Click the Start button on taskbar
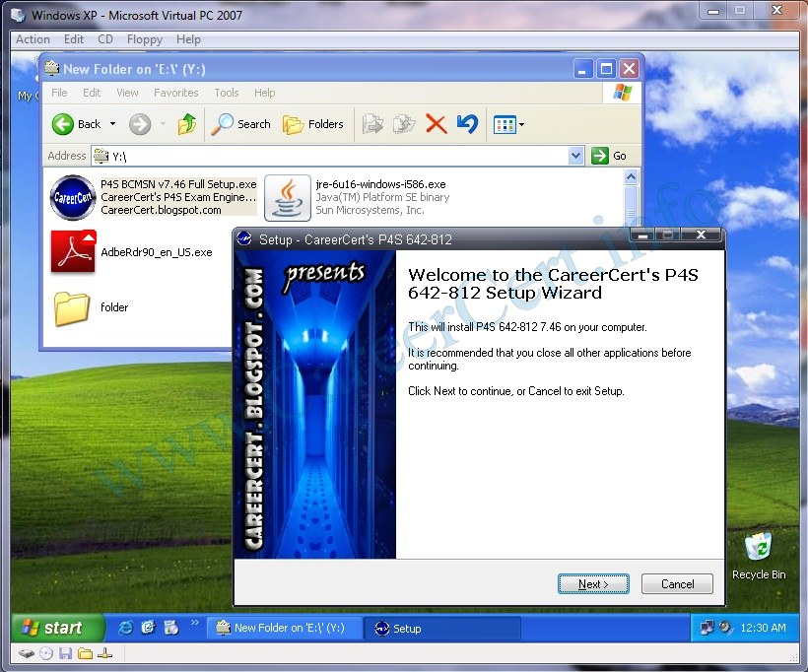This screenshot has height=672, width=808. pos(57,628)
